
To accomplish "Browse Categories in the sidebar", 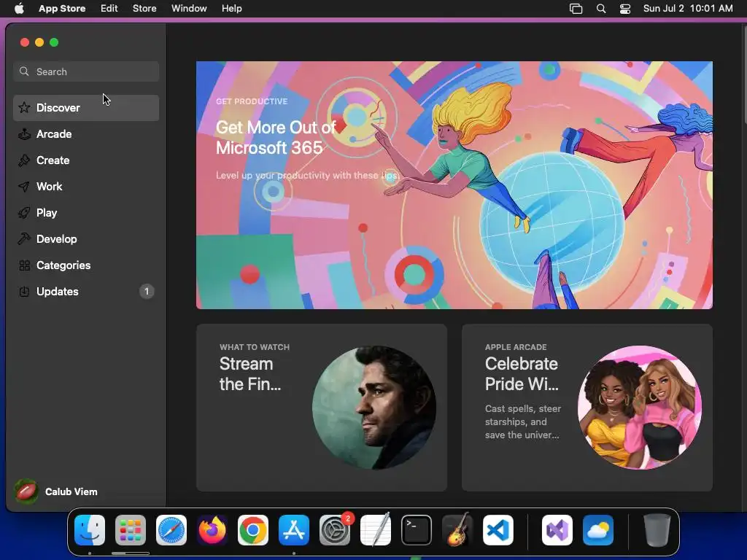I will pyautogui.click(x=86, y=265).
